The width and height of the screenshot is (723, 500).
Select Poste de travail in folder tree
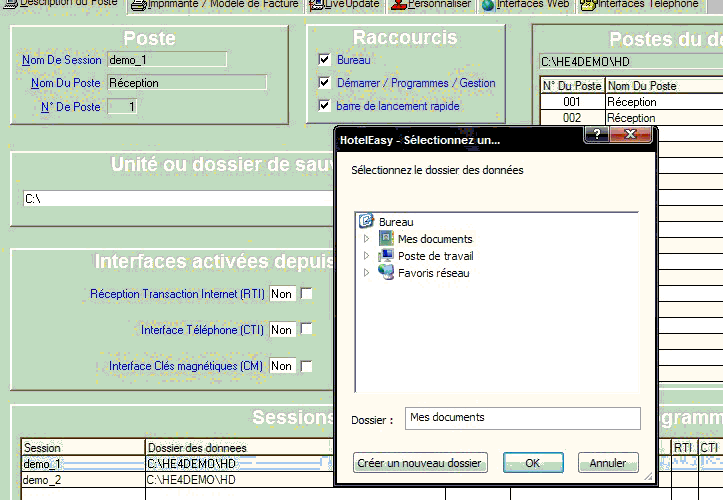[x=436, y=256]
